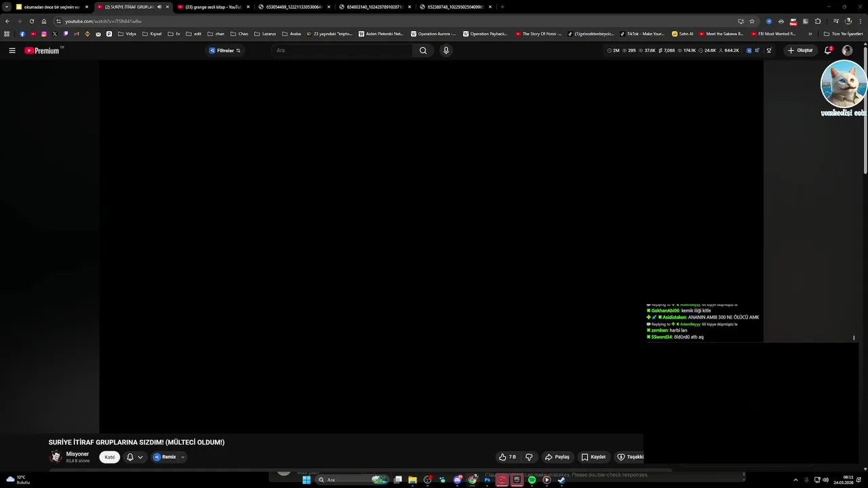868x488 pixels.
Task: Toggle the Filtreler filter button
Action: pos(224,50)
